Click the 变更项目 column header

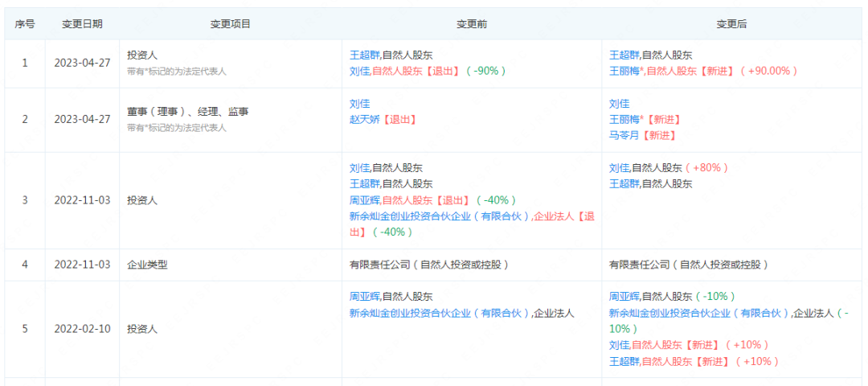click(x=231, y=24)
